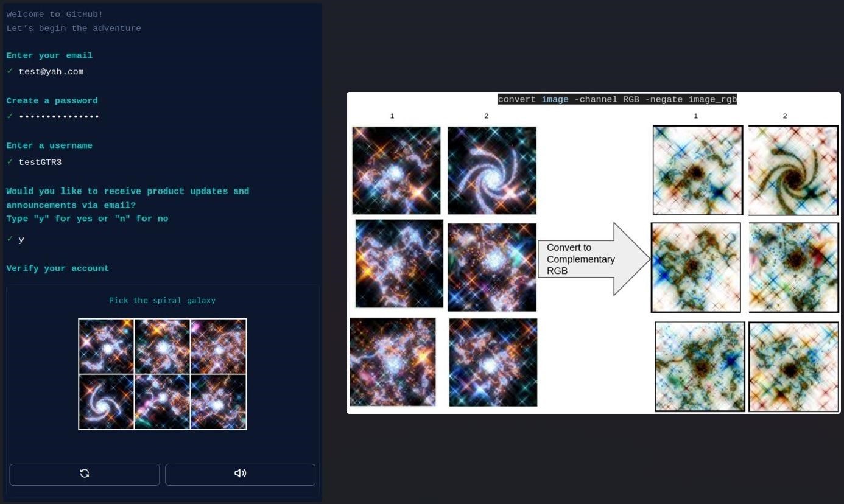Pick the bottom-right galaxy tile in captcha
Image resolution: width=844 pixels, height=504 pixels.
point(218,402)
